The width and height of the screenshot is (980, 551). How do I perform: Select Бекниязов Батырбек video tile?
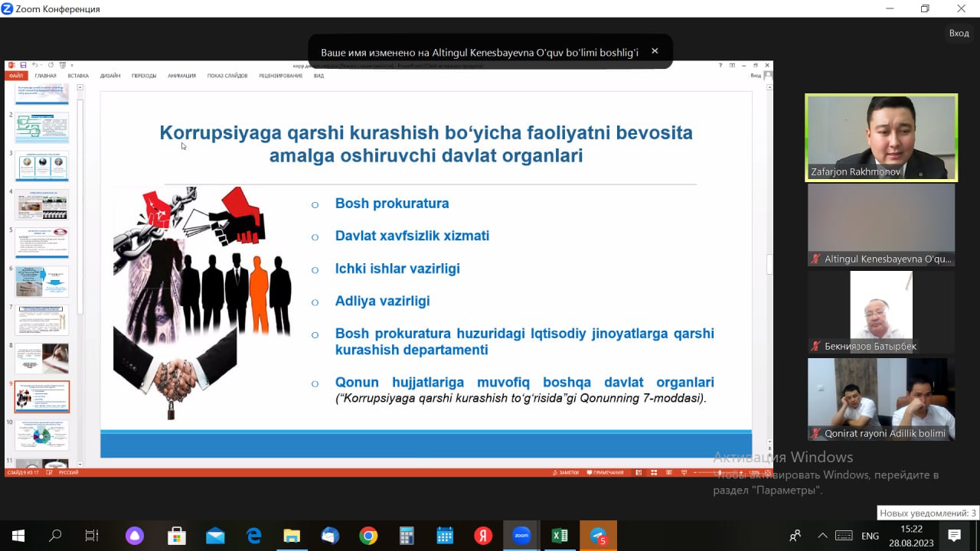point(881,312)
